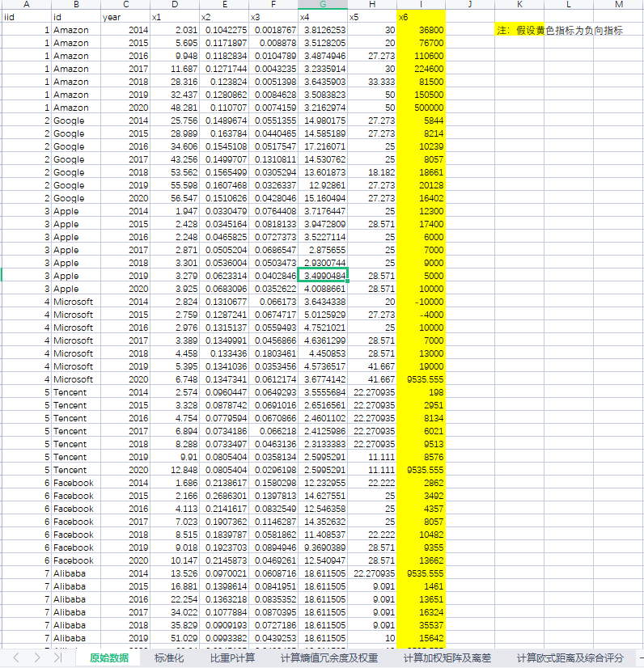This screenshot has height=668, width=644.
Task: Select x1 cell with value 56.547
Action: (175, 198)
